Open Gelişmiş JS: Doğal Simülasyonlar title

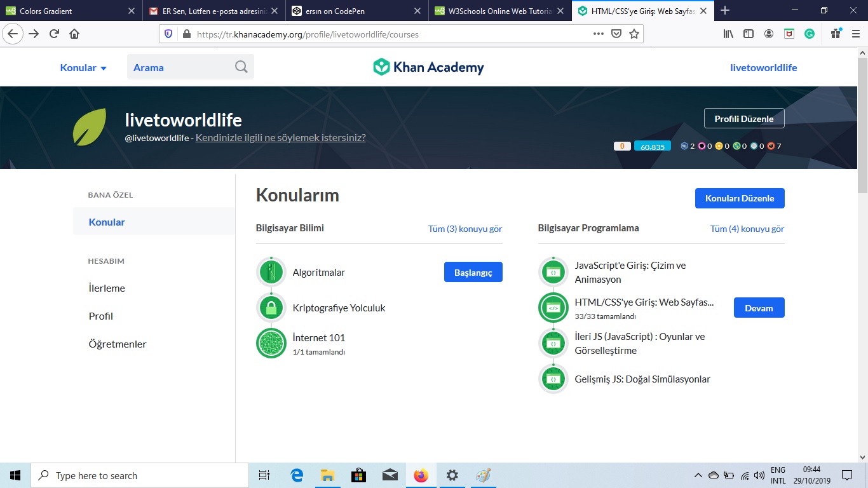pos(642,379)
